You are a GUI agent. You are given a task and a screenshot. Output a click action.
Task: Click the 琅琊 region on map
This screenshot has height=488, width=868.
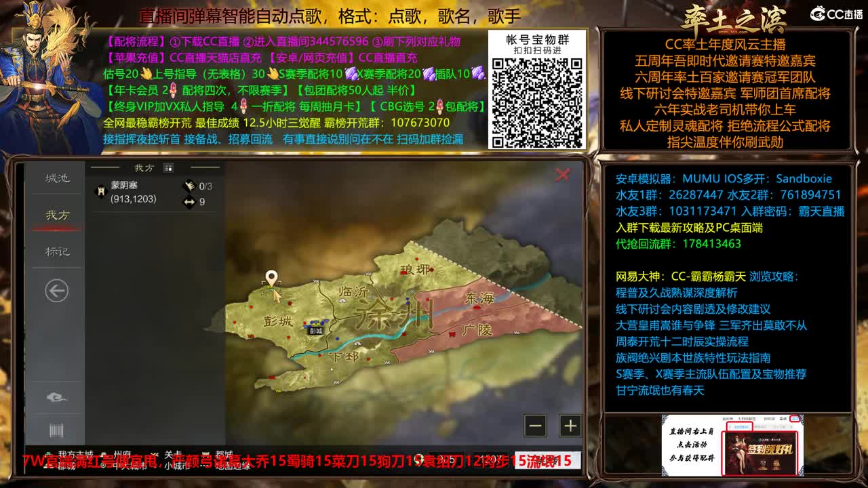click(x=416, y=269)
